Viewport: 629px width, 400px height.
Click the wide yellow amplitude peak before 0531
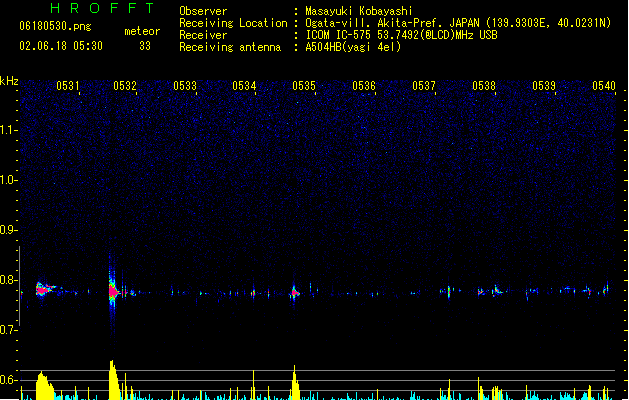(x=45, y=386)
